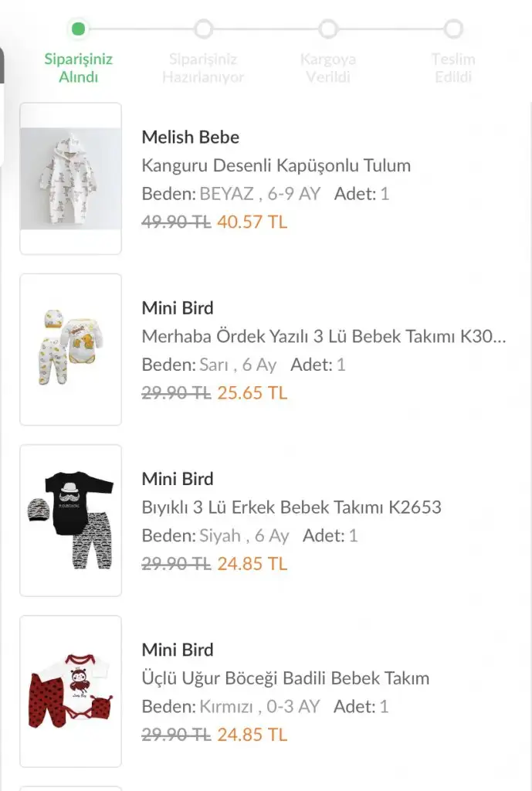Click the 'Kargoya Verildi' step circle
The image size is (532, 791).
point(328,29)
